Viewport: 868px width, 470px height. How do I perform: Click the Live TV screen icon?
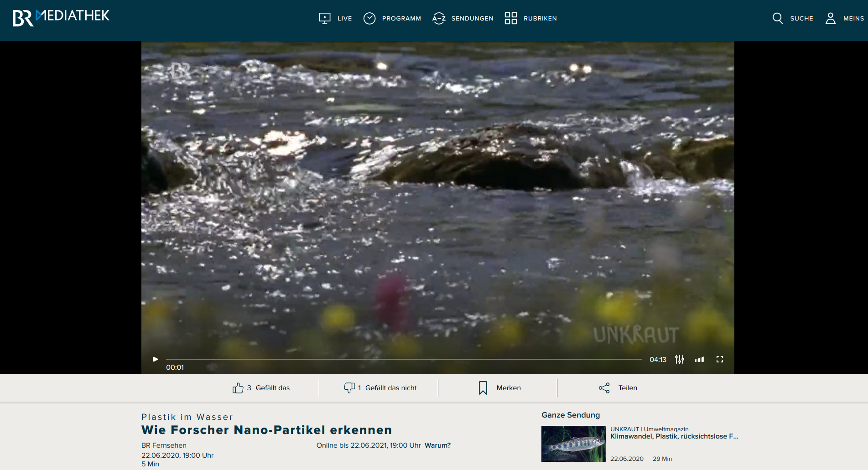coord(325,18)
